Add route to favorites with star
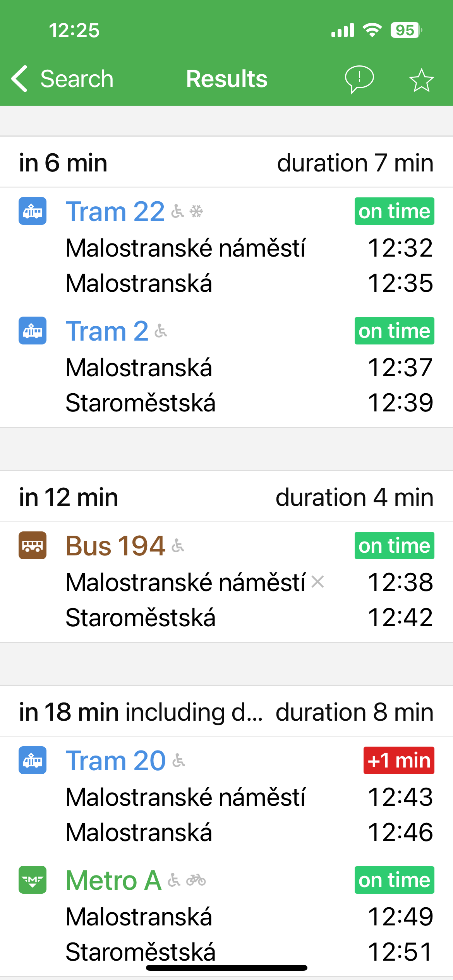Image resolution: width=453 pixels, height=980 pixels. 421,80
